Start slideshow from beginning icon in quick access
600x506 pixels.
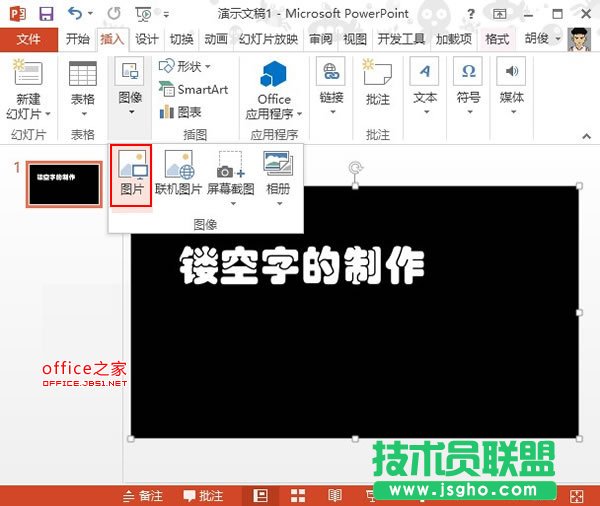coord(143,15)
